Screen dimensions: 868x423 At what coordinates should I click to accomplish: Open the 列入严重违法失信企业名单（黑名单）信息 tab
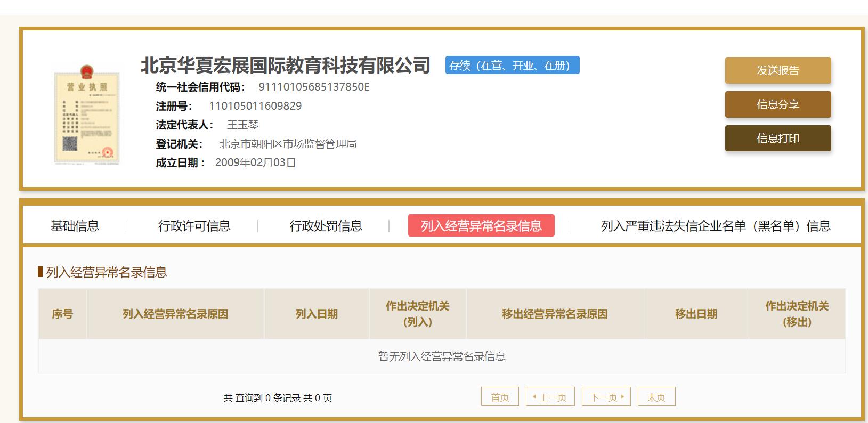tap(716, 226)
